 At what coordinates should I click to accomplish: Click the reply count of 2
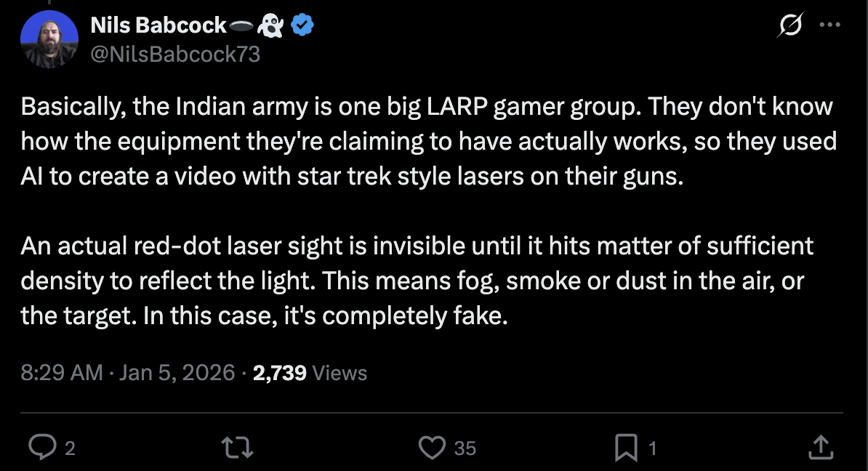pyautogui.click(x=70, y=448)
